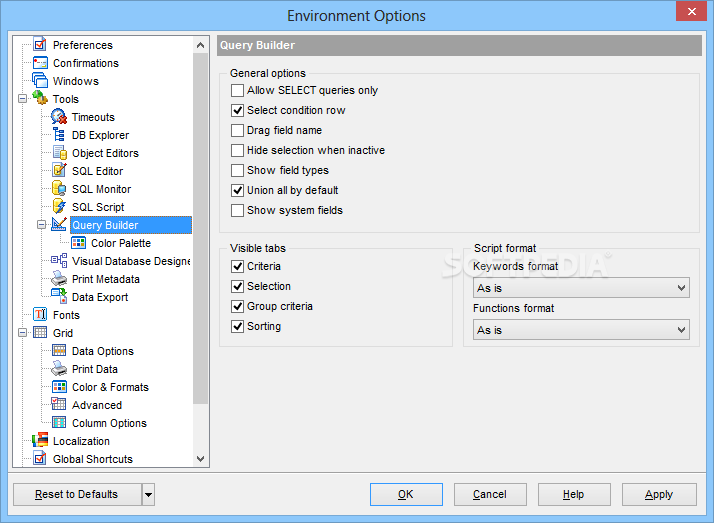714x523 pixels.
Task: Click Reset to Defaults button
Action: (77, 494)
